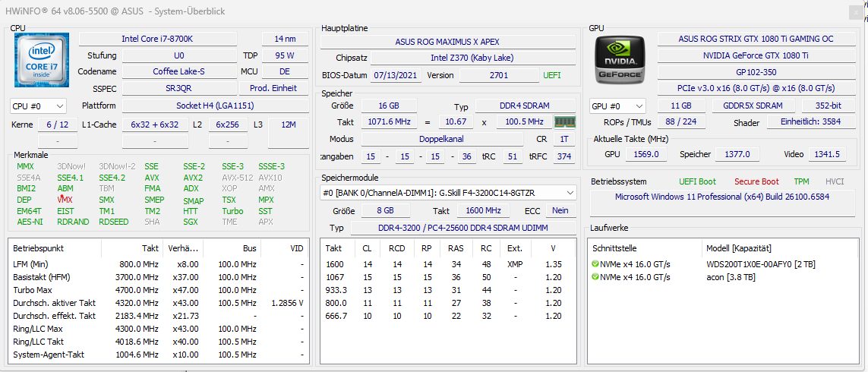
Task: Open the CPU #0 selector dropdown
Action: point(38,106)
